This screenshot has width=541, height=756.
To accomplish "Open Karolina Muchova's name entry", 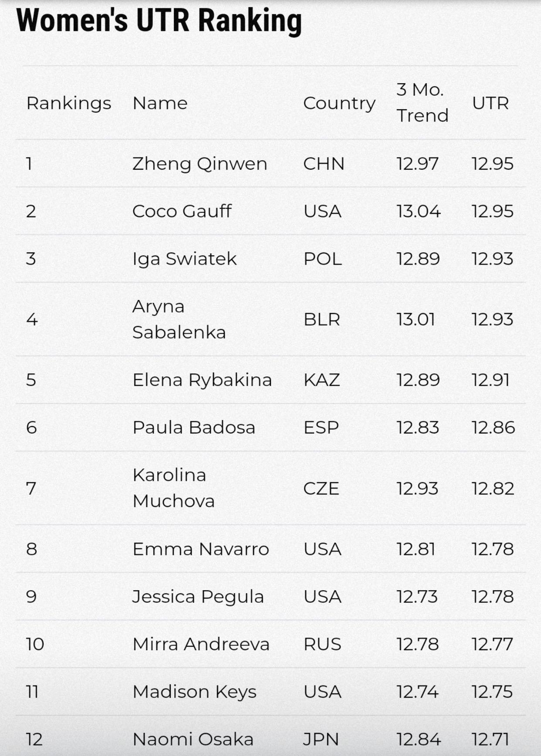I will [x=173, y=488].
